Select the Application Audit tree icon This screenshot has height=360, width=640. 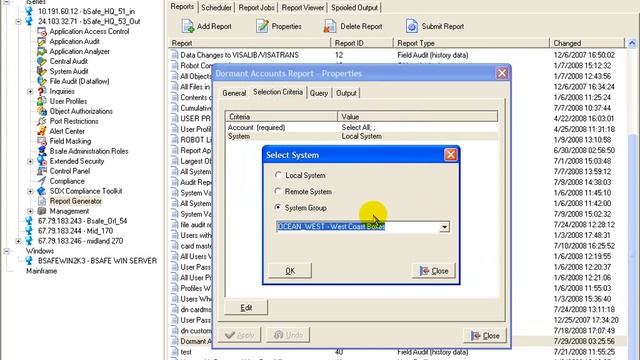pyautogui.click(x=42, y=41)
